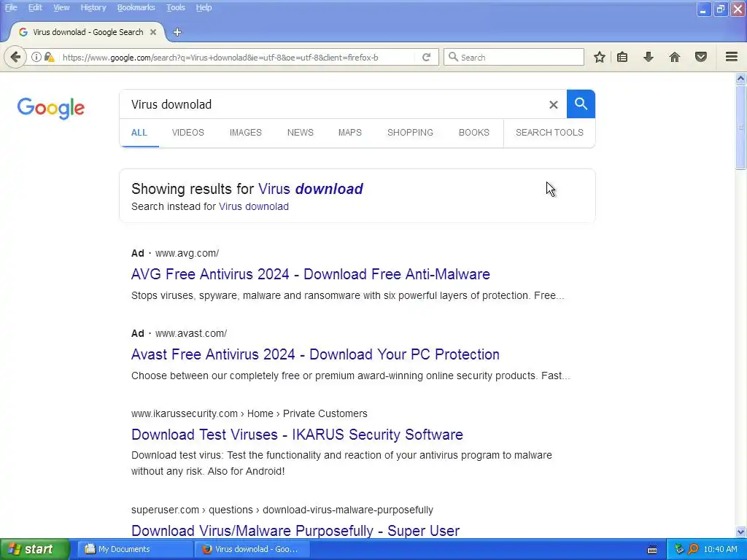Switch to My Documents taskbar window
The width and height of the screenshot is (747, 560).
tap(136, 549)
